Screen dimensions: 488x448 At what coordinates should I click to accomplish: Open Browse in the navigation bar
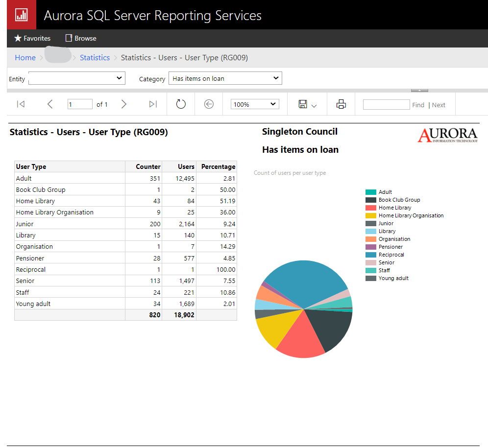[81, 38]
